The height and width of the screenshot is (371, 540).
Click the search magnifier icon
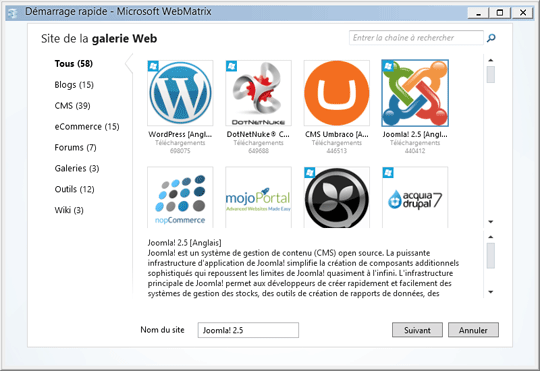click(491, 38)
